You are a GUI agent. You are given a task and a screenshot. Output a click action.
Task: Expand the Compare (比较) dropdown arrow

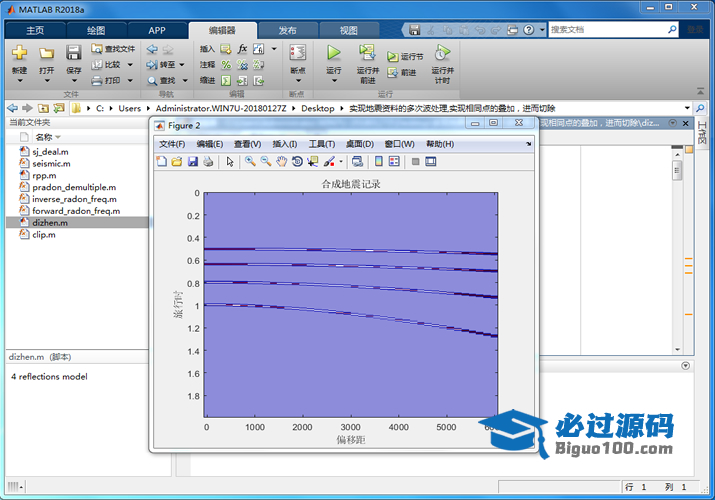[x=130, y=65]
